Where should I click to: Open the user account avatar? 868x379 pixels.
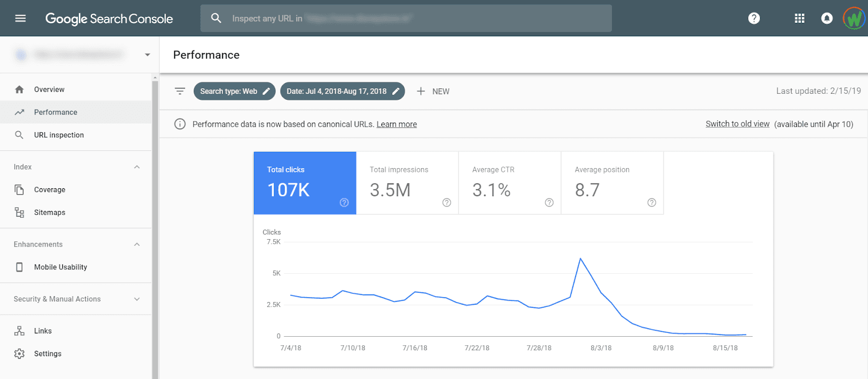point(854,18)
